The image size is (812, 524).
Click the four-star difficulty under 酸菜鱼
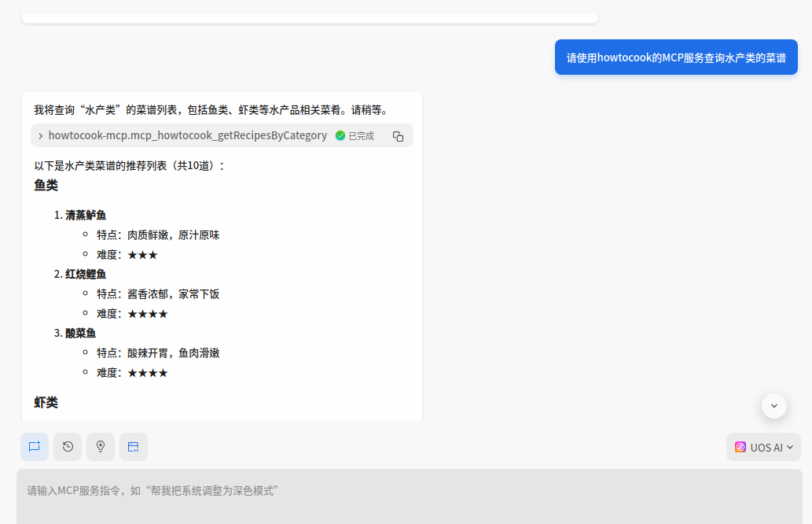(x=148, y=373)
